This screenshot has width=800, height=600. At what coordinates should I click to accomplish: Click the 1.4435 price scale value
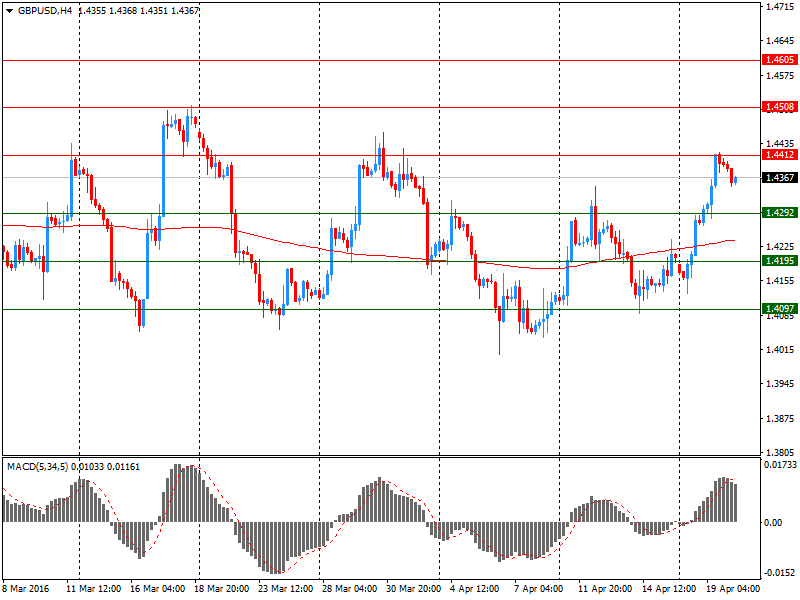pos(781,144)
